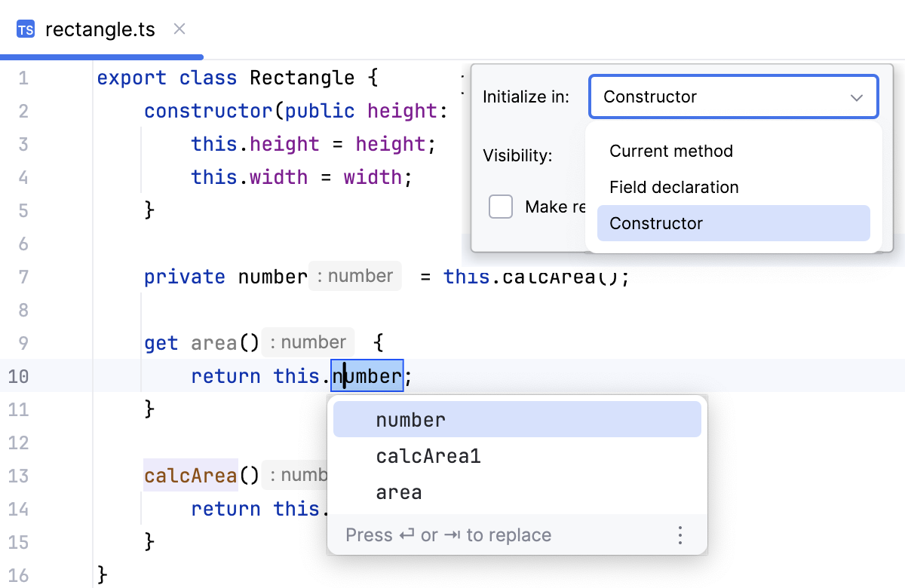905x588 pixels.
Task: Close the rectangle.ts tab
Action: point(179,29)
